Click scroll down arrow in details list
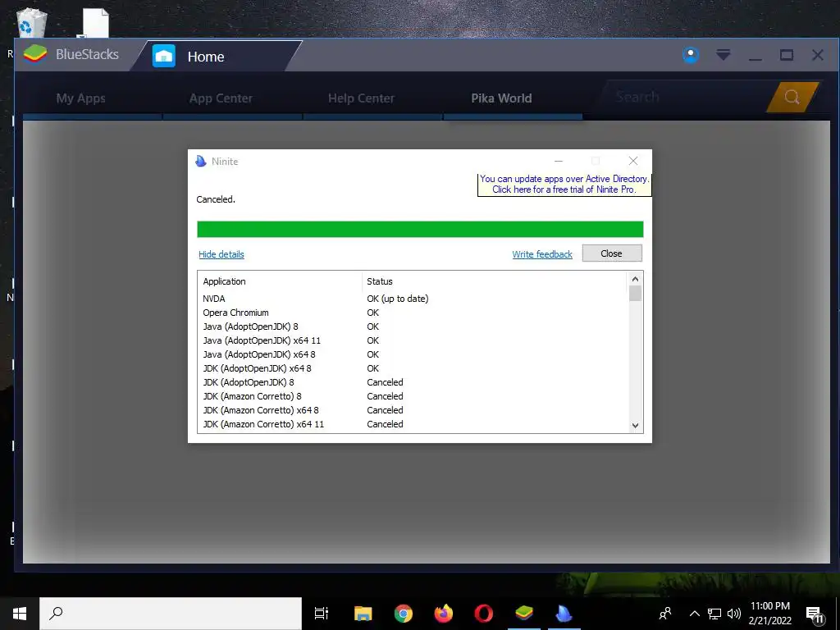 [x=635, y=426]
